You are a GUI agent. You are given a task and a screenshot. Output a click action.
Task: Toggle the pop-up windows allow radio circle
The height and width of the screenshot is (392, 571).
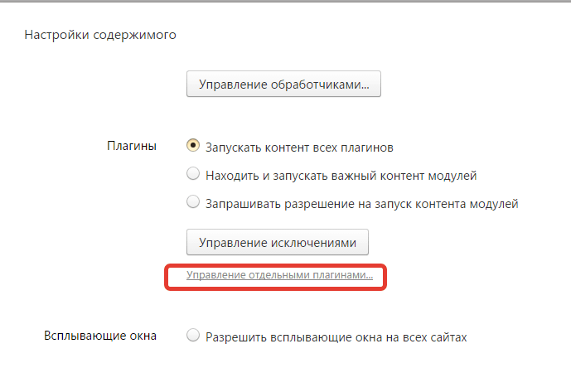coord(193,336)
